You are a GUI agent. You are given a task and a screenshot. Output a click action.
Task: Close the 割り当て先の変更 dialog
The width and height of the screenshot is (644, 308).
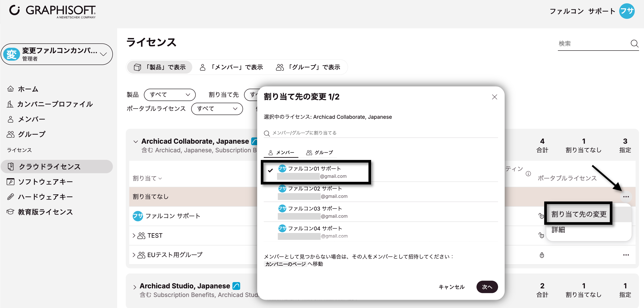point(494,97)
